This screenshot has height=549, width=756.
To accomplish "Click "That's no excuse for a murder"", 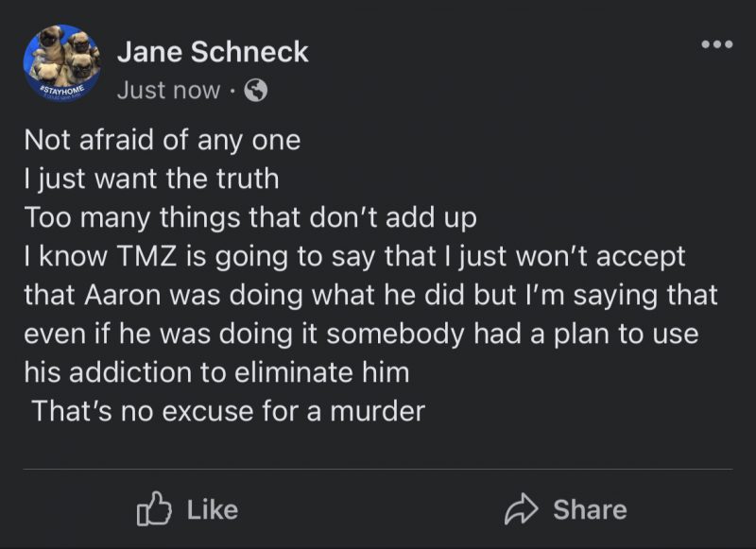I will click(x=228, y=411).
